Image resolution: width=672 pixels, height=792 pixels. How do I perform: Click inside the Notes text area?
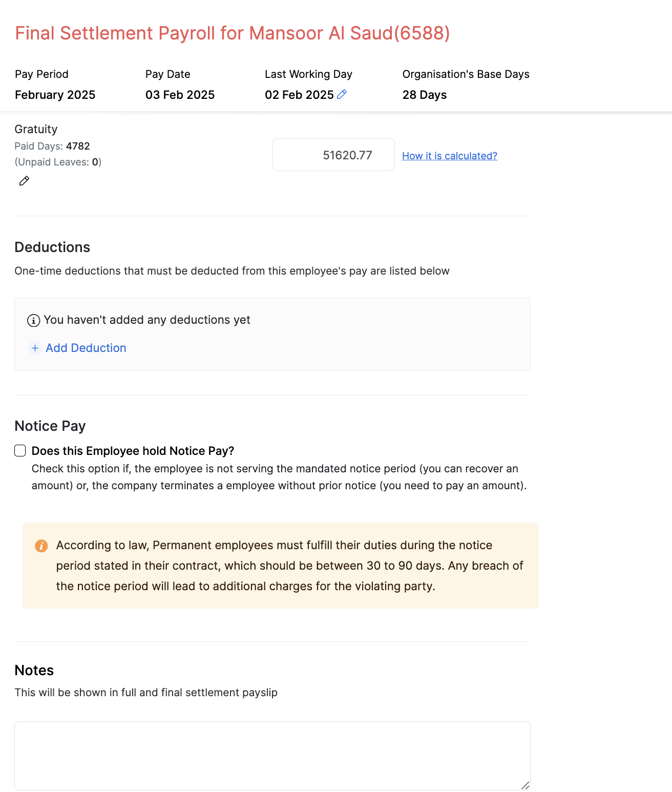click(272, 756)
